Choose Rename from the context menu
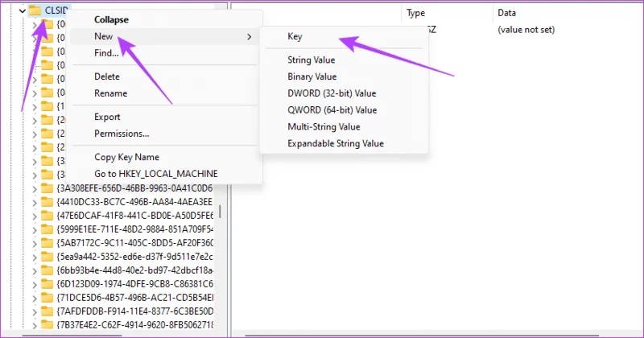Image resolution: width=644 pixels, height=338 pixels. point(110,93)
